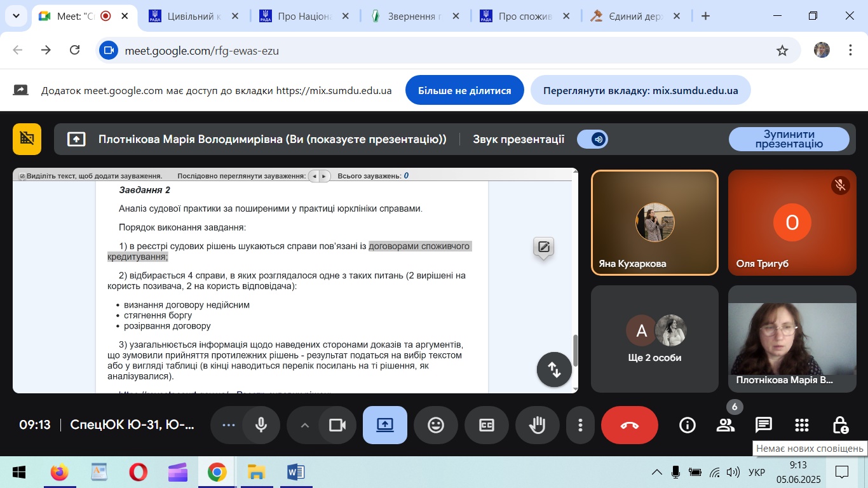Screen dimensions: 868x488
Task: Turn on the camera button
Action: [x=337, y=425]
